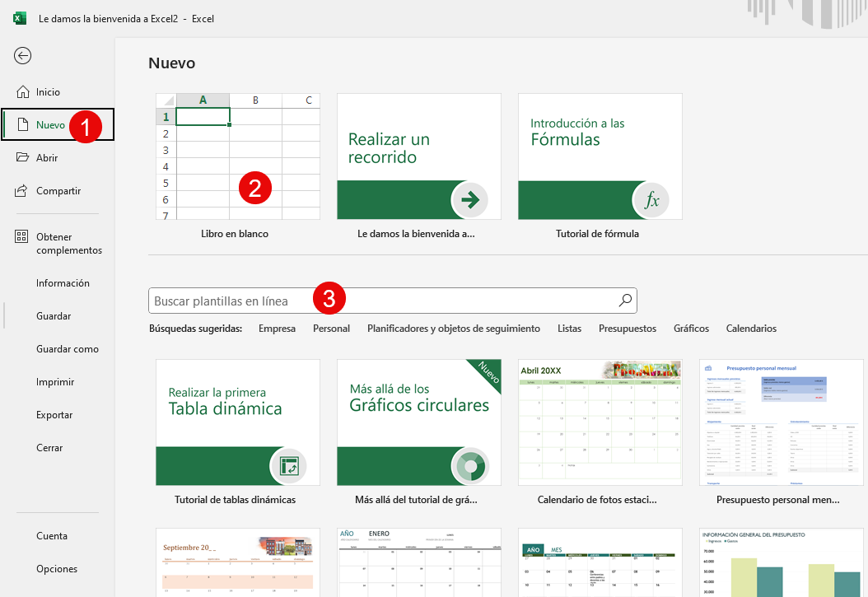Click the green arrow on Realizar un recorrido
Viewport: 868px width, 597px height.
tap(470, 200)
